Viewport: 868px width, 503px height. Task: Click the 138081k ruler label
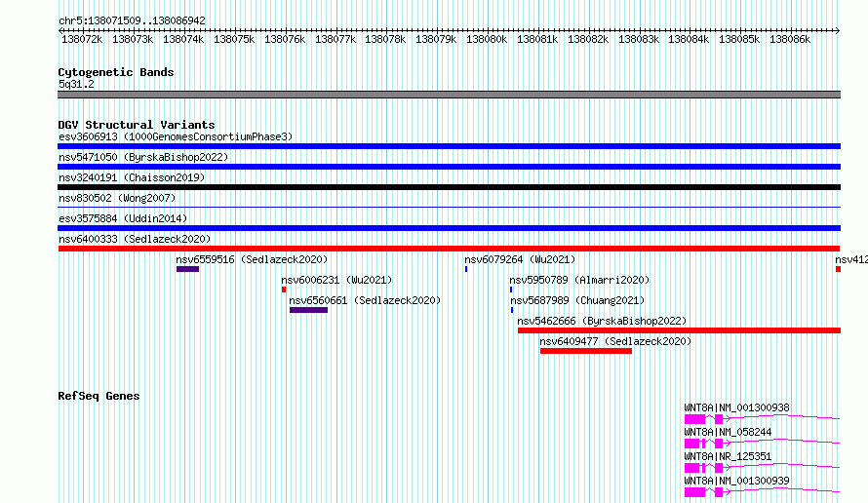[x=537, y=39]
